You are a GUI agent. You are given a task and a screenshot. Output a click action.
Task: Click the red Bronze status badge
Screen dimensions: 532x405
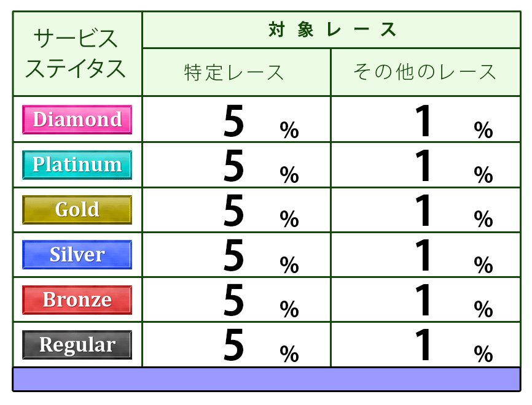77,300
